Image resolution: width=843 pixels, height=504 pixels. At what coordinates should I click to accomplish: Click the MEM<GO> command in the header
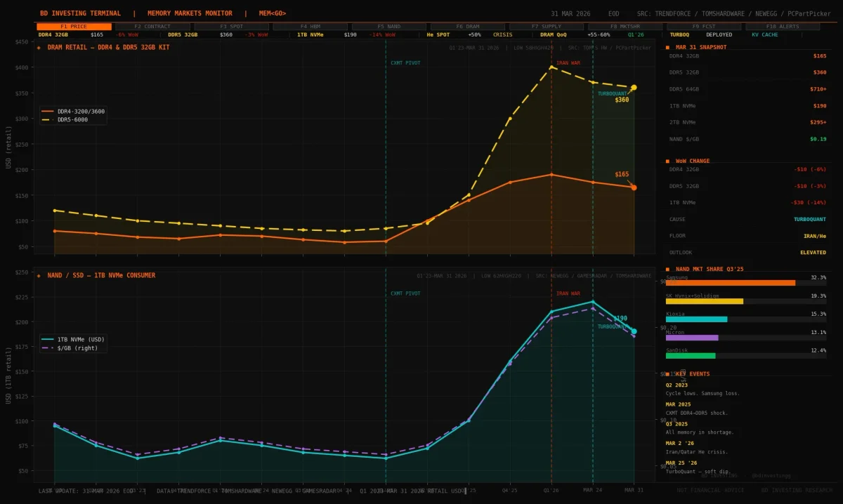[272, 13]
